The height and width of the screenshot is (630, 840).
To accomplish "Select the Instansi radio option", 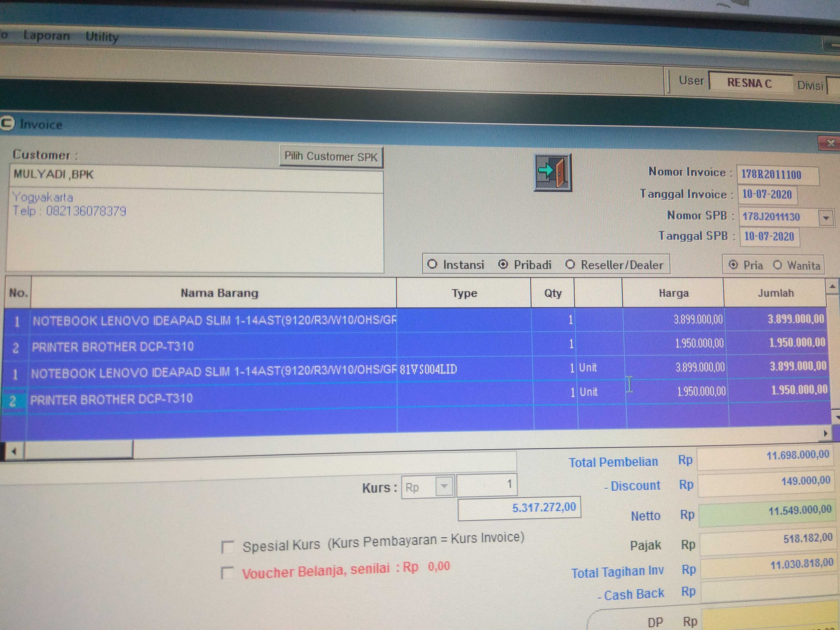I will click(x=432, y=264).
